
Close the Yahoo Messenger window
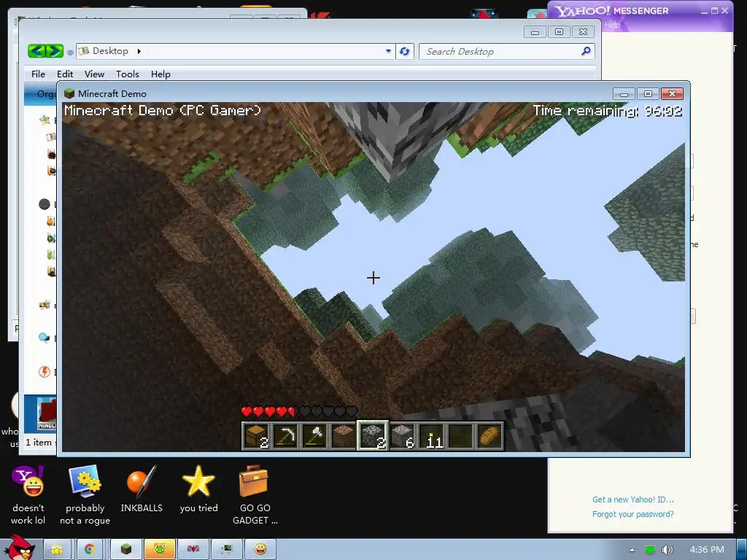coord(724,10)
